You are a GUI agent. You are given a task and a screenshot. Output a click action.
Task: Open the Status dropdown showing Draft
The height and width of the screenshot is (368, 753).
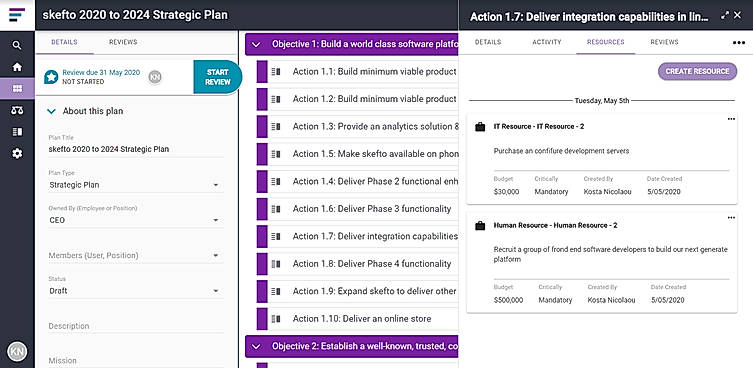click(x=136, y=291)
